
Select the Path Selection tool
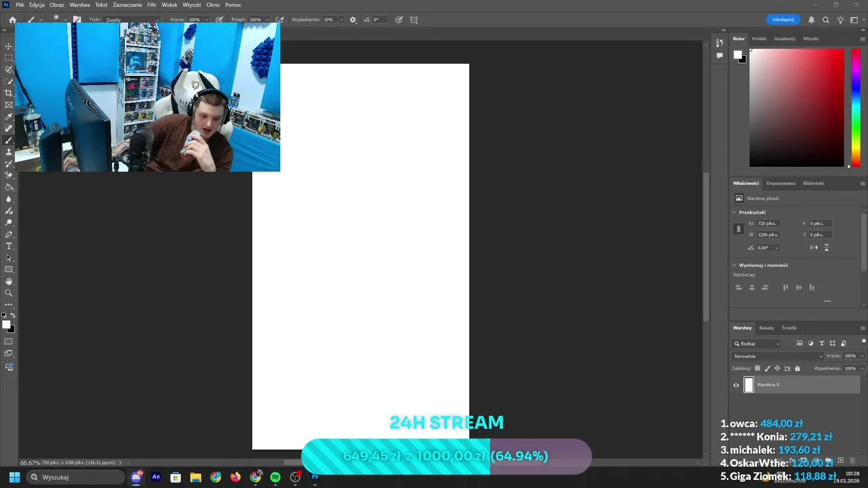pyautogui.click(x=9, y=258)
